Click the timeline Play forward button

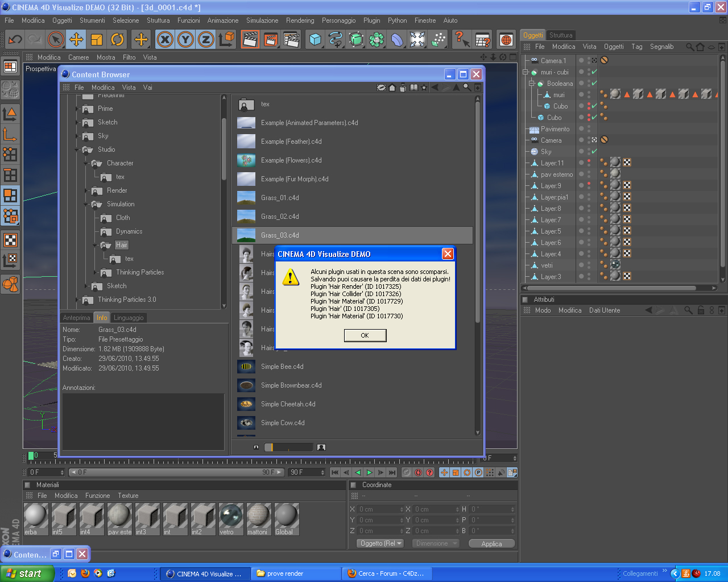(369, 472)
